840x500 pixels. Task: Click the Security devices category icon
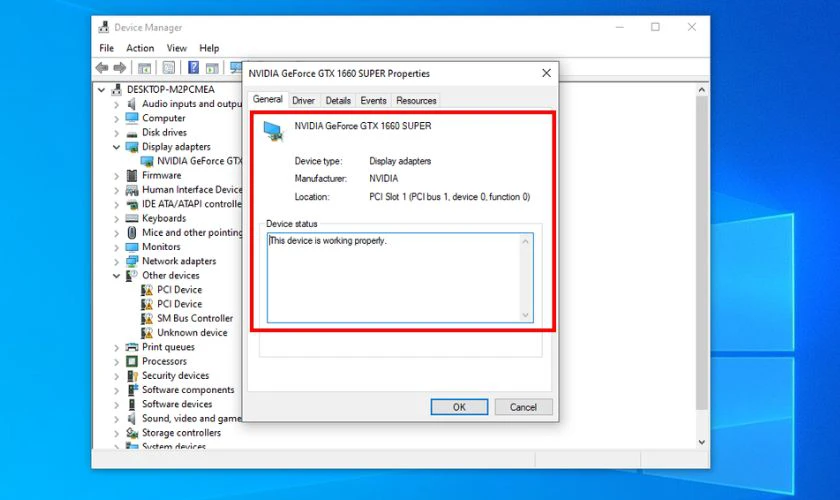[132, 376]
